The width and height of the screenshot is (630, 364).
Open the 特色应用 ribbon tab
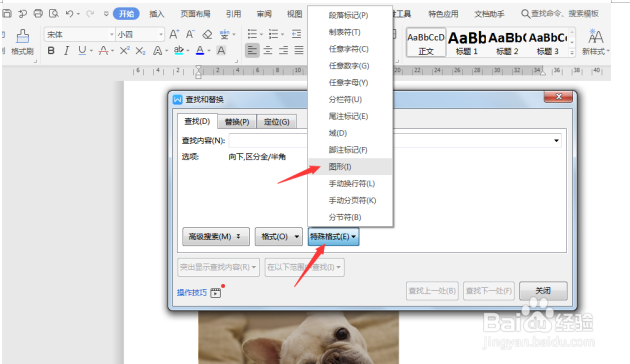(443, 14)
